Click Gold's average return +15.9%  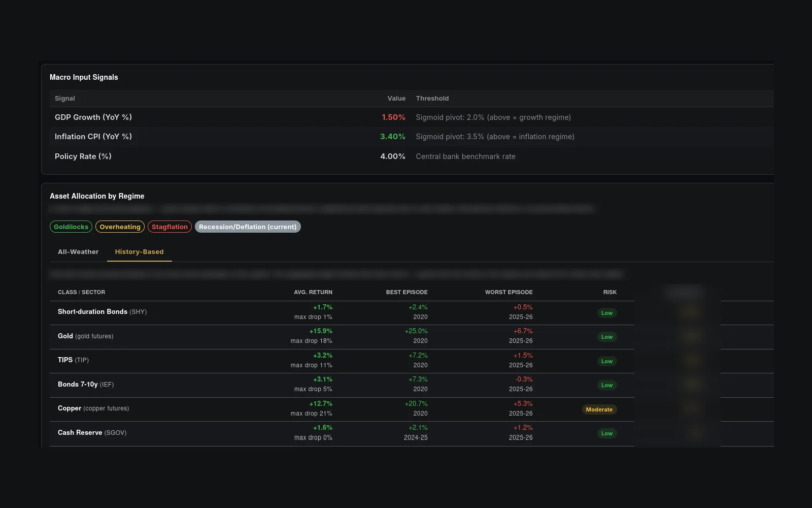321,331
